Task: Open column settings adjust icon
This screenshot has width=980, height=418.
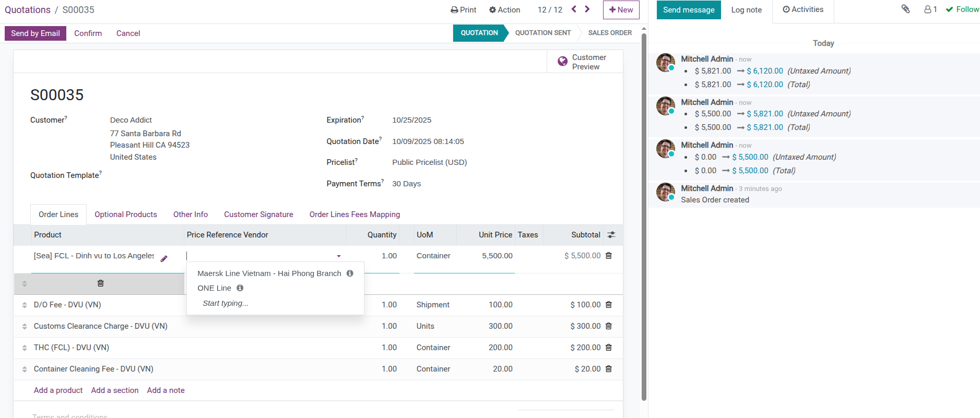Action: [611, 235]
